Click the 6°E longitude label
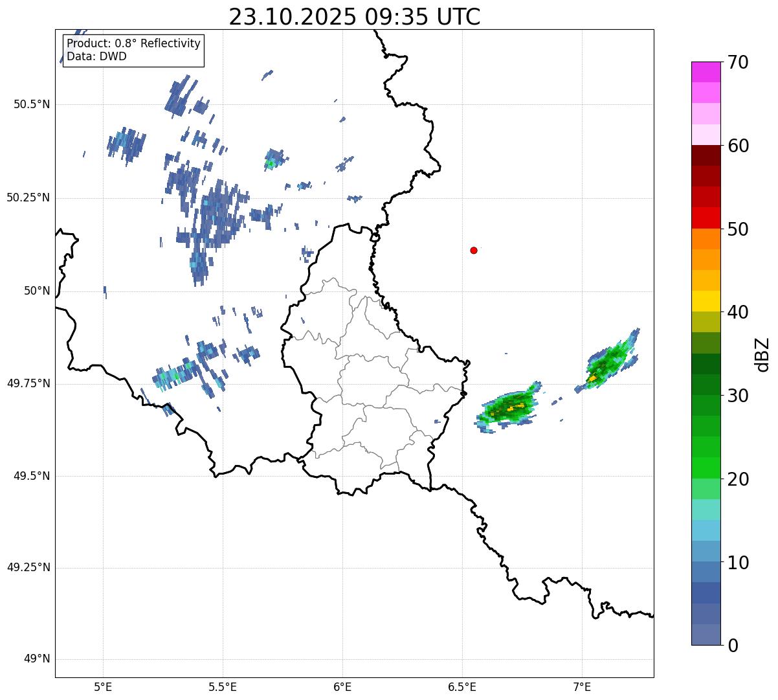Image resolution: width=778 pixels, height=700 pixels. point(342,687)
